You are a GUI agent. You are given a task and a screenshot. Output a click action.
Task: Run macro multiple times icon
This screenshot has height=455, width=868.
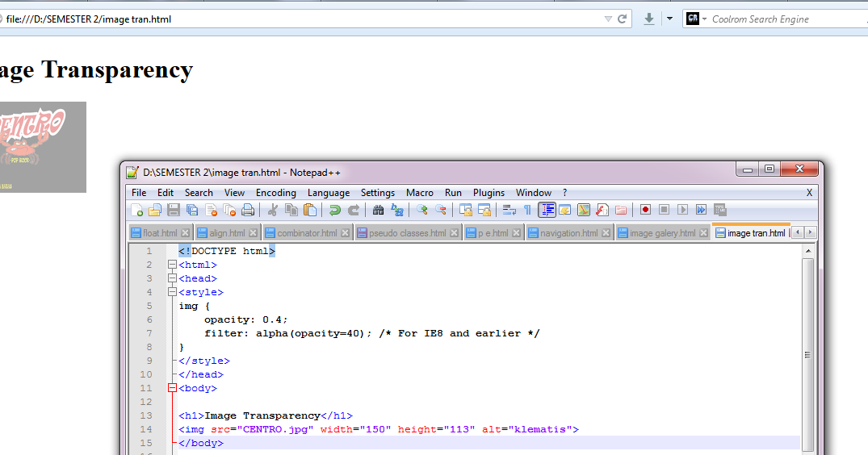click(x=702, y=210)
